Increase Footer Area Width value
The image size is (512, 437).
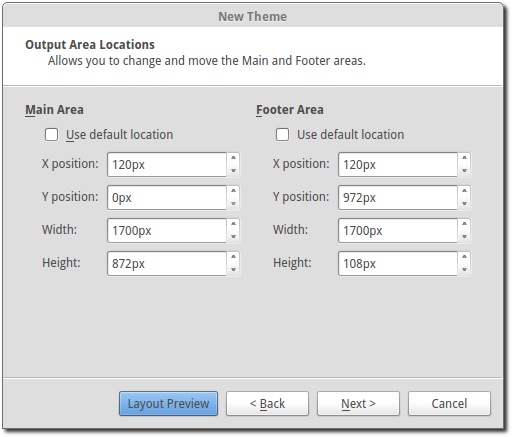click(x=464, y=224)
